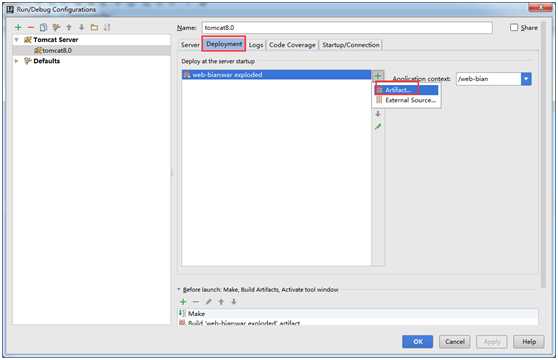Select Build 'web-bian:war exploded' artifact row
Screen dimensions: 558x360
click(x=358, y=322)
